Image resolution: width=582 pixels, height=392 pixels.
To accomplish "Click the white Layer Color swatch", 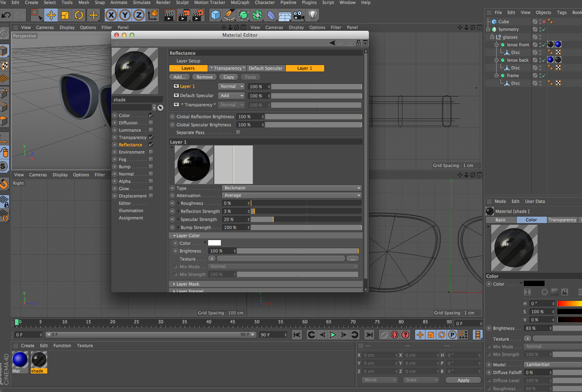I will [x=214, y=243].
